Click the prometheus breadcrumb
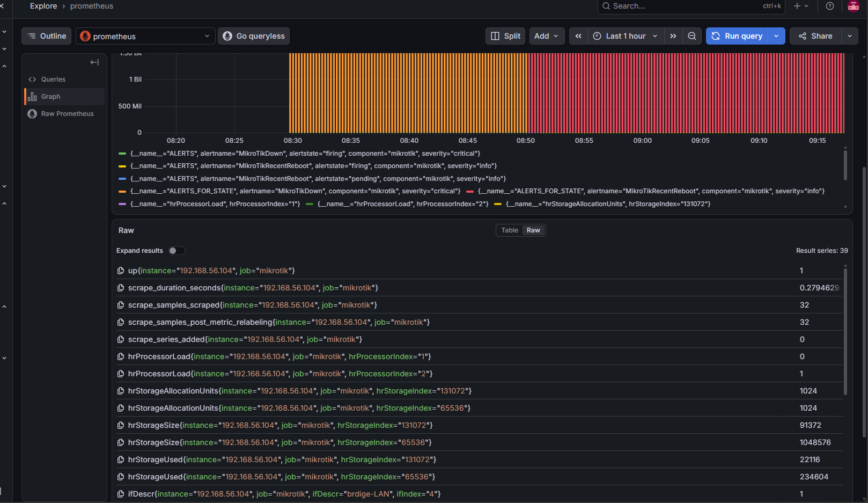 click(x=92, y=6)
